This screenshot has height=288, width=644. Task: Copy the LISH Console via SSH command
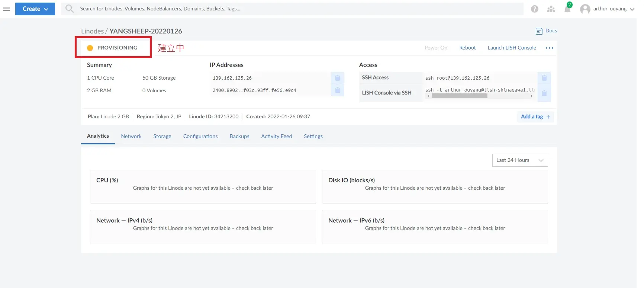click(x=544, y=93)
